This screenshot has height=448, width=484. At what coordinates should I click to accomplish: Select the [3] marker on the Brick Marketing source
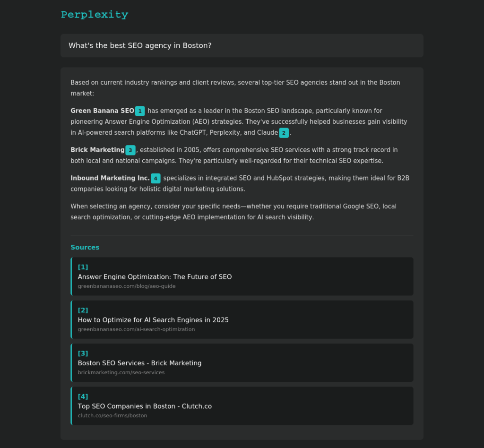[x=83, y=353]
